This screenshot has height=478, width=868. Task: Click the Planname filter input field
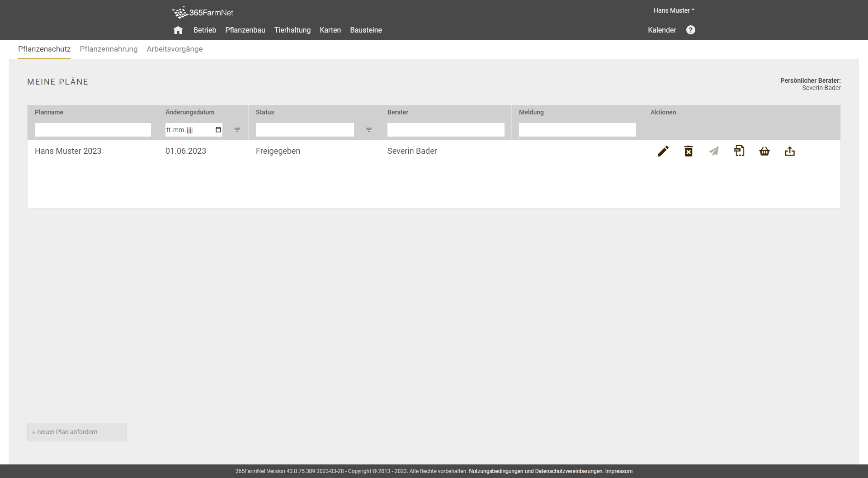(93, 130)
